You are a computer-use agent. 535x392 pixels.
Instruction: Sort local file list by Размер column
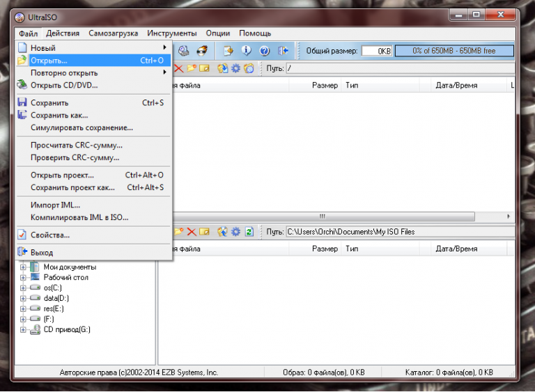[x=315, y=249]
